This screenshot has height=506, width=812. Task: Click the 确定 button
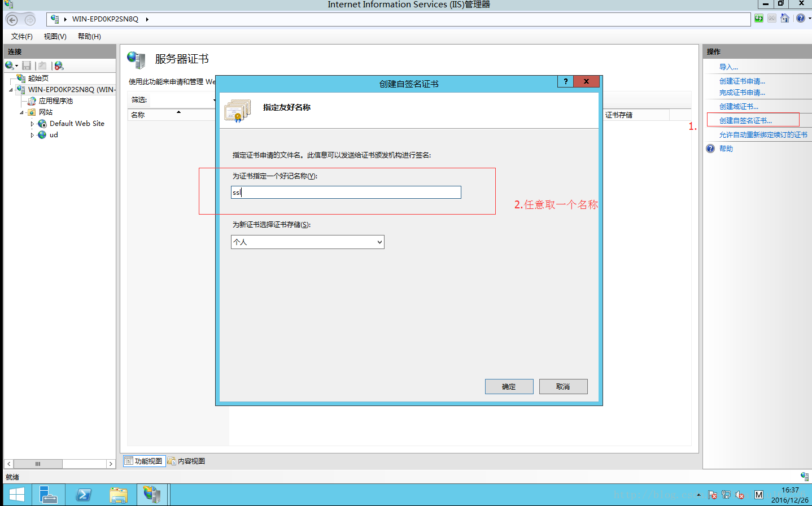(509, 386)
